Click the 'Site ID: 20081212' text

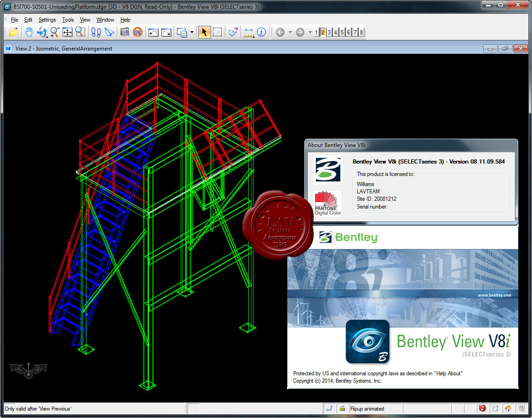click(376, 199)
